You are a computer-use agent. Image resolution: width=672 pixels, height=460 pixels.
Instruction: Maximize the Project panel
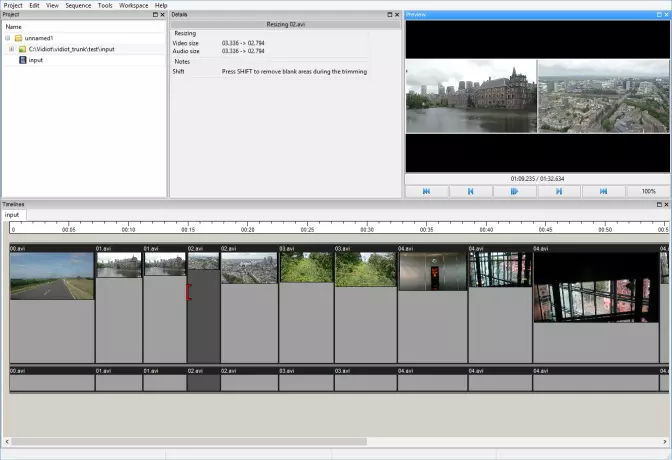[x=155, y=15]
